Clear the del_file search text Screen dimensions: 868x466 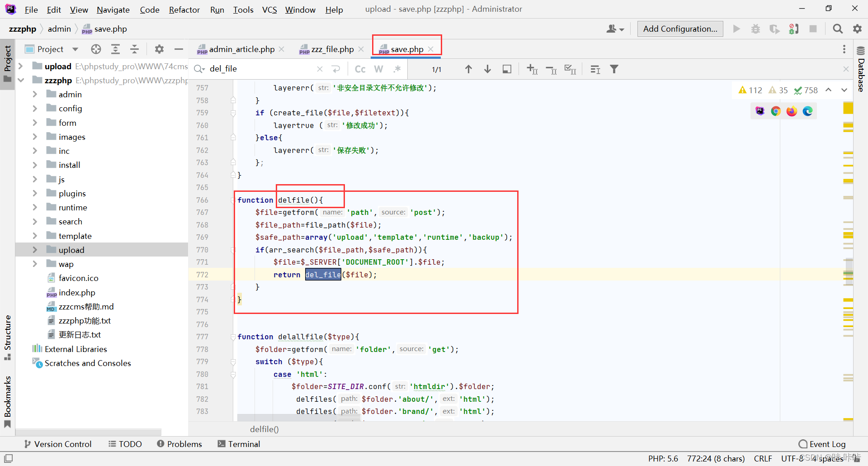point(320,69)
